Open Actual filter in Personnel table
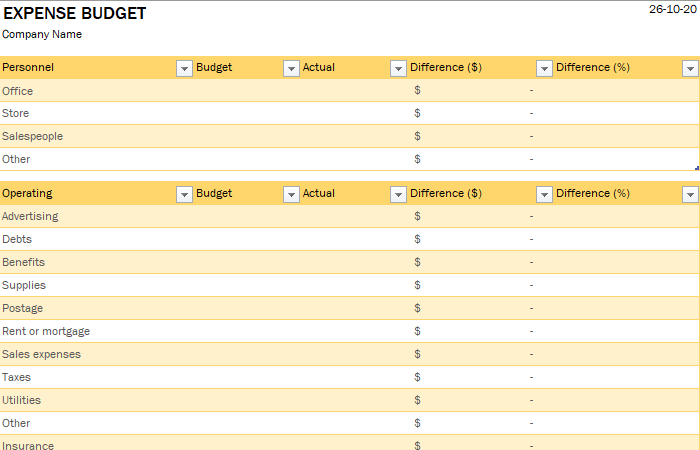The width and height of the screenshot is (700, 450). pyautogui.click(x=398, y=69)
